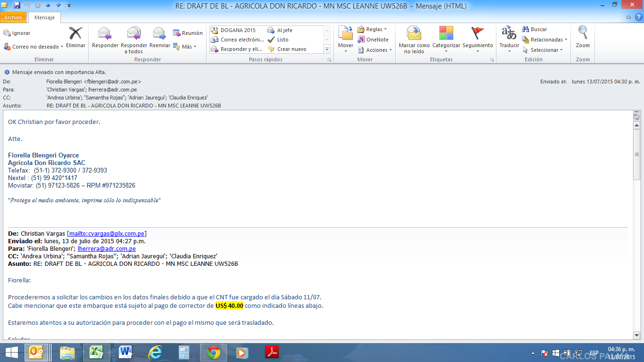The height and width of the screenshot is (362, 644).
Task: Open the Archivo tab
Action: coord(13,17)
